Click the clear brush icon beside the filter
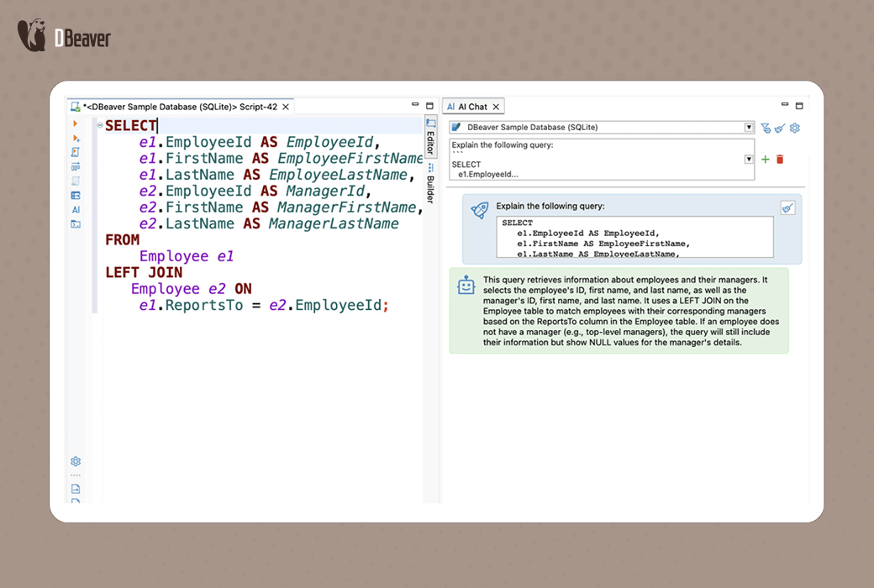874x588 pixels. tap(780, 128)
